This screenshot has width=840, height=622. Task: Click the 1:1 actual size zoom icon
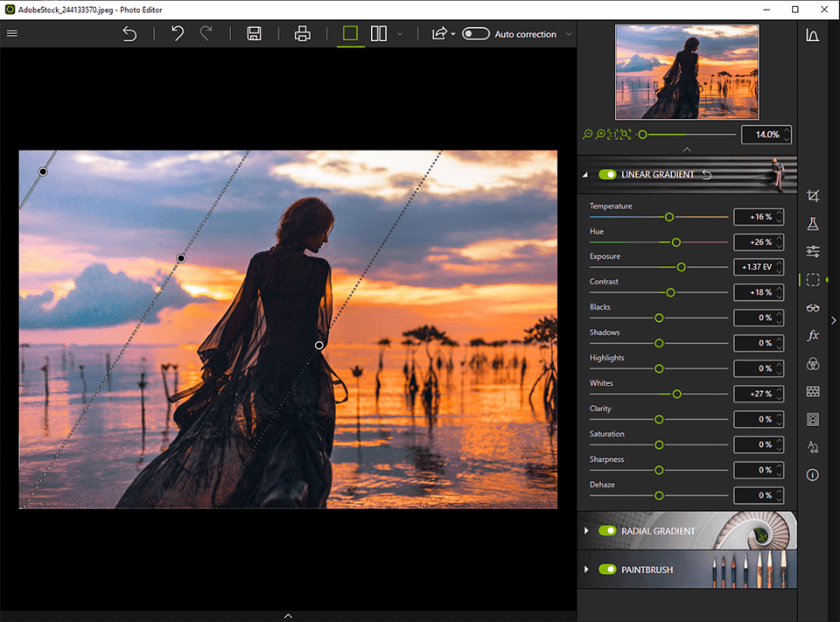[x=611, y=133]
